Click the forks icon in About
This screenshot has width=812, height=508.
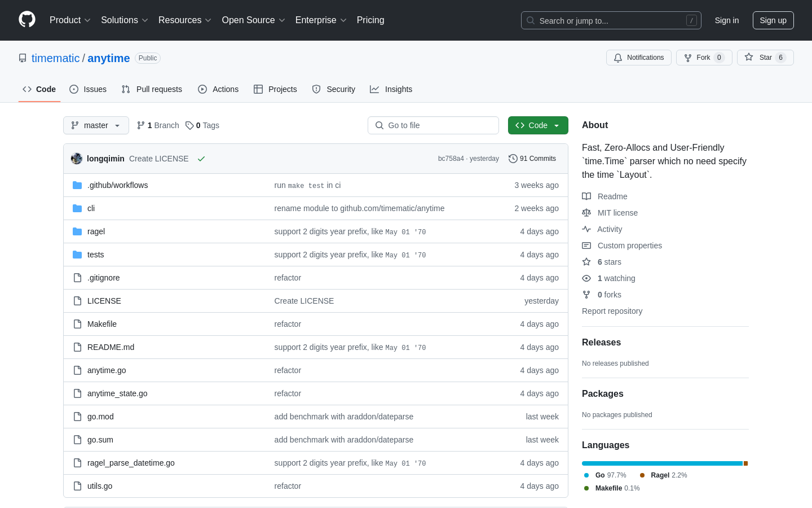[586, 295]
